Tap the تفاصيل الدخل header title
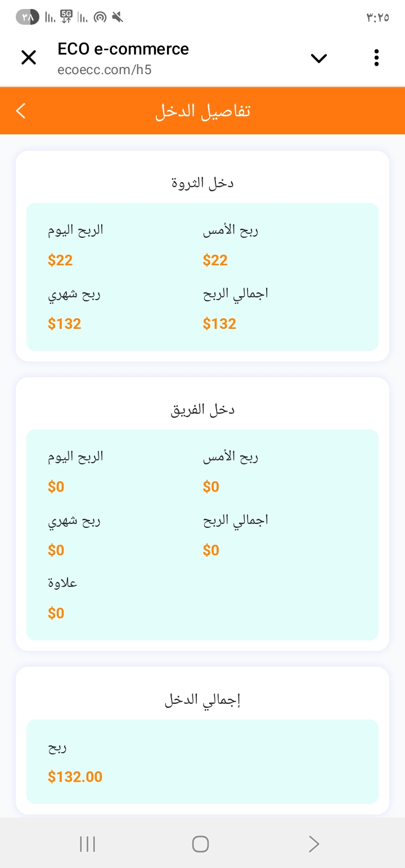The width and height of the screenshot is (405, 868). (202, 111)
